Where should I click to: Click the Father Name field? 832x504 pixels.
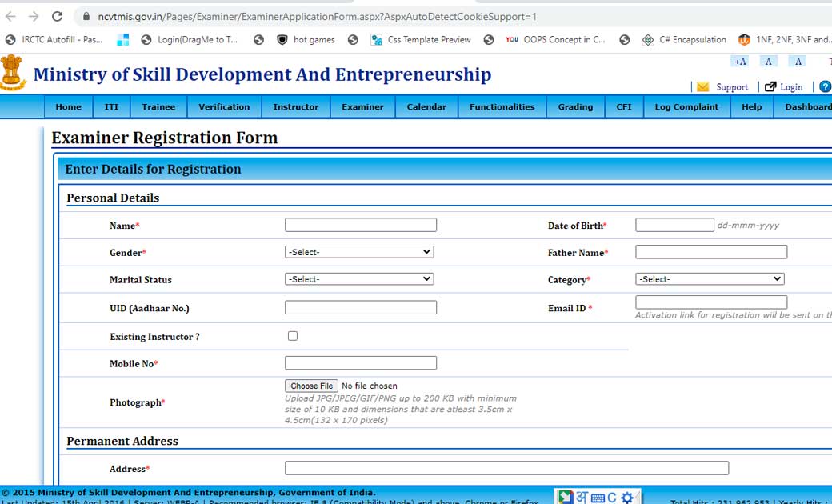pos(711,252)
